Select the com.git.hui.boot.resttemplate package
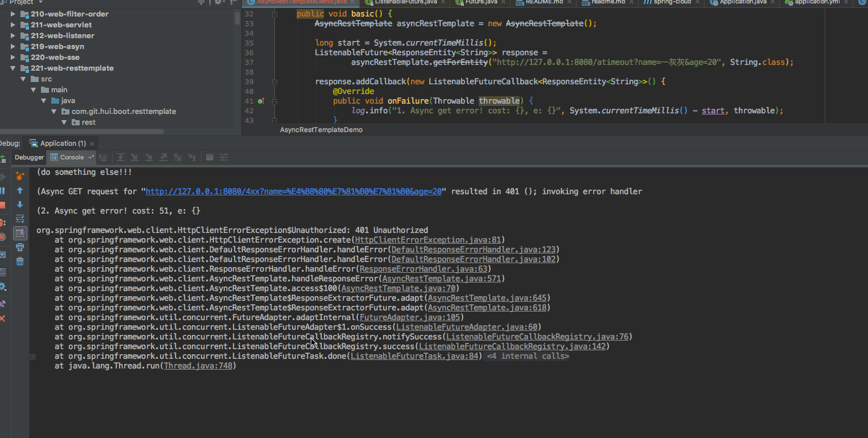This screenshot has width=868, height=438. point(124,112)
